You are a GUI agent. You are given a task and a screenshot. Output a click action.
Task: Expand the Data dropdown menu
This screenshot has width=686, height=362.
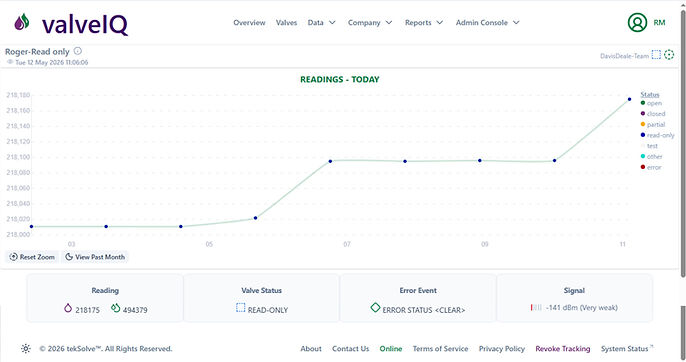321,22
